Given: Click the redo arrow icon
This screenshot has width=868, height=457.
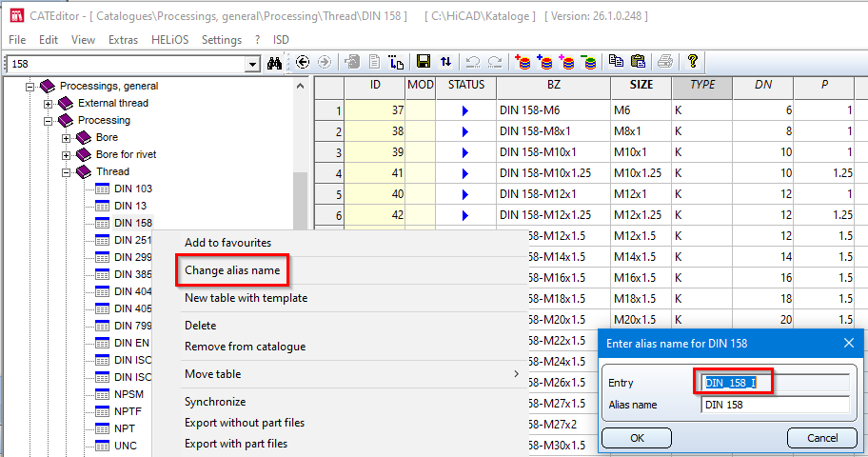Looking at the screenshot, I should coord(494,62).
